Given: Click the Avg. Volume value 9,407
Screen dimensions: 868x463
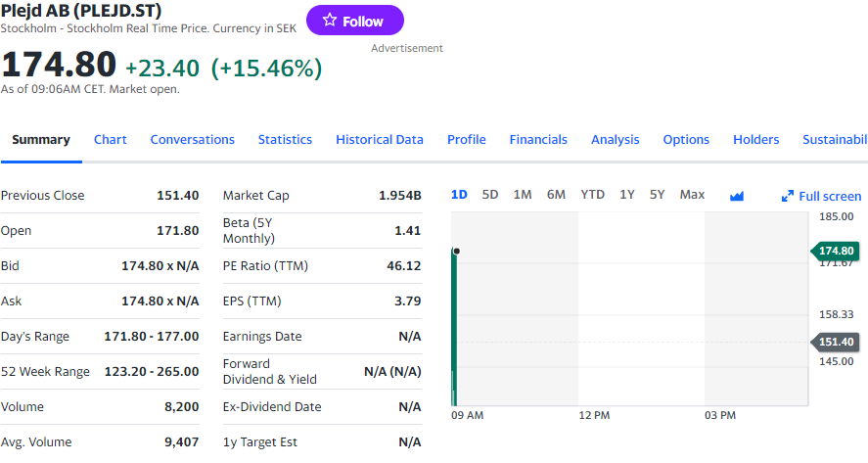Looking at the screenshot, I should point(182,442).
